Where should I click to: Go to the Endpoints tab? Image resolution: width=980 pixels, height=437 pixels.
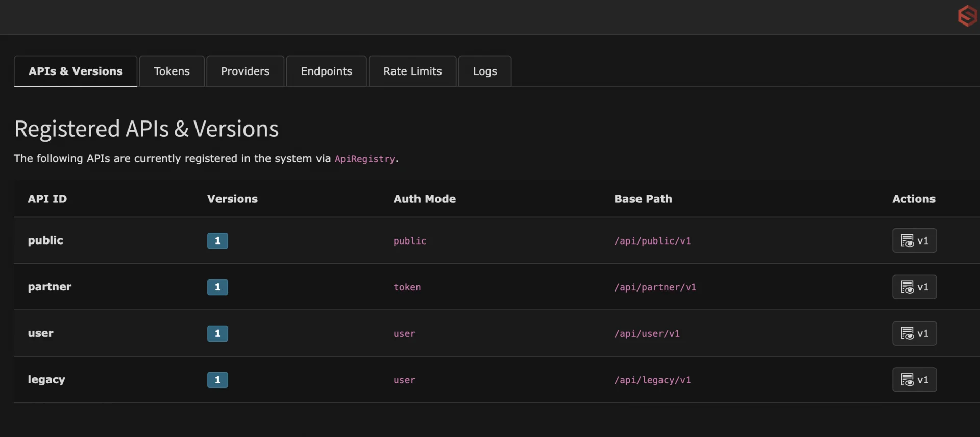click(326, 71)
